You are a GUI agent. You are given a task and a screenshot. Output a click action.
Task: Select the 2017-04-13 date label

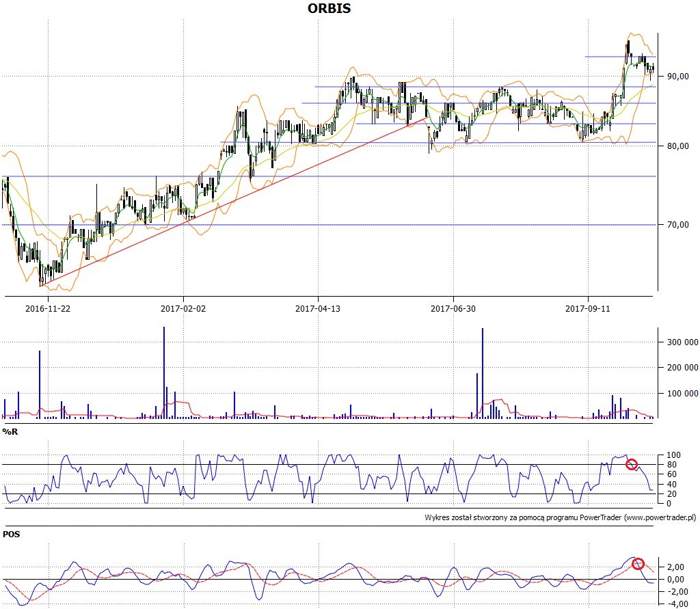[318, 308]
